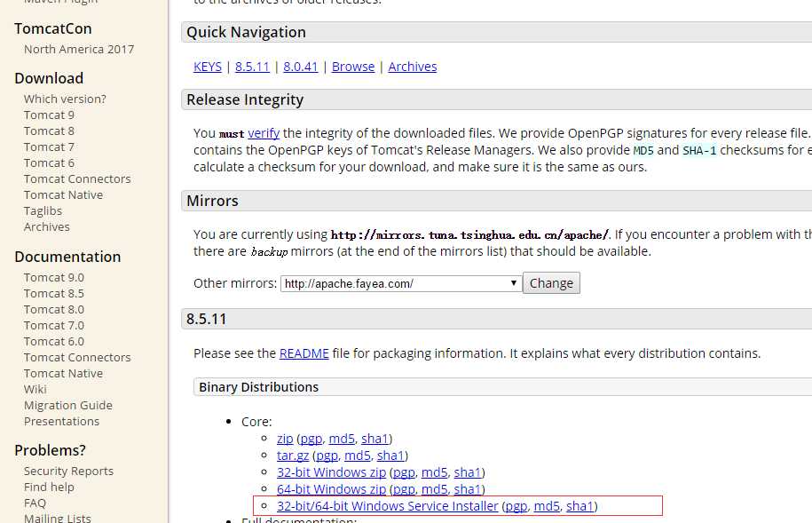Open sha1 checksum for Windows Service Installer
The image size is (812, 523).
tap(580, 506)
